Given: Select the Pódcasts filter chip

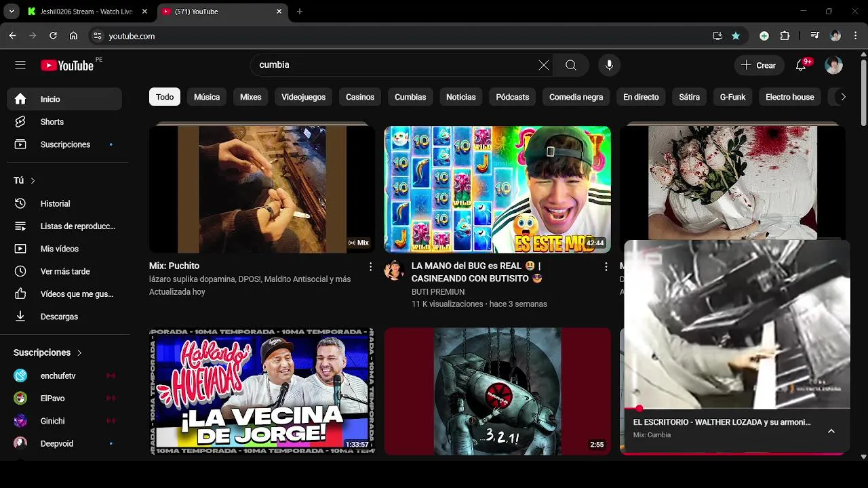Looking at the screenshot, I should pyautogui.click(x=513, y=97).
